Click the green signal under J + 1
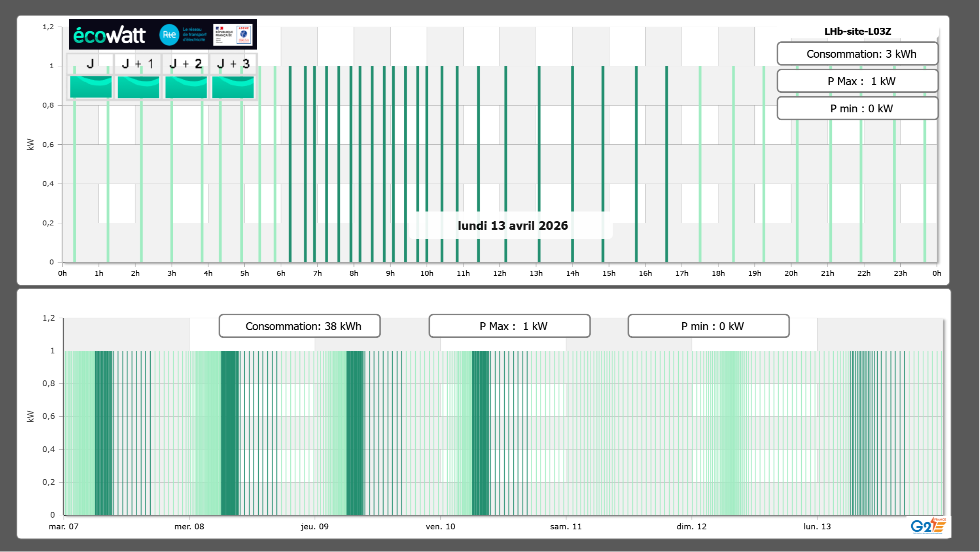The width and height of the screenshot is (980, 552). (x=139, y=87)
